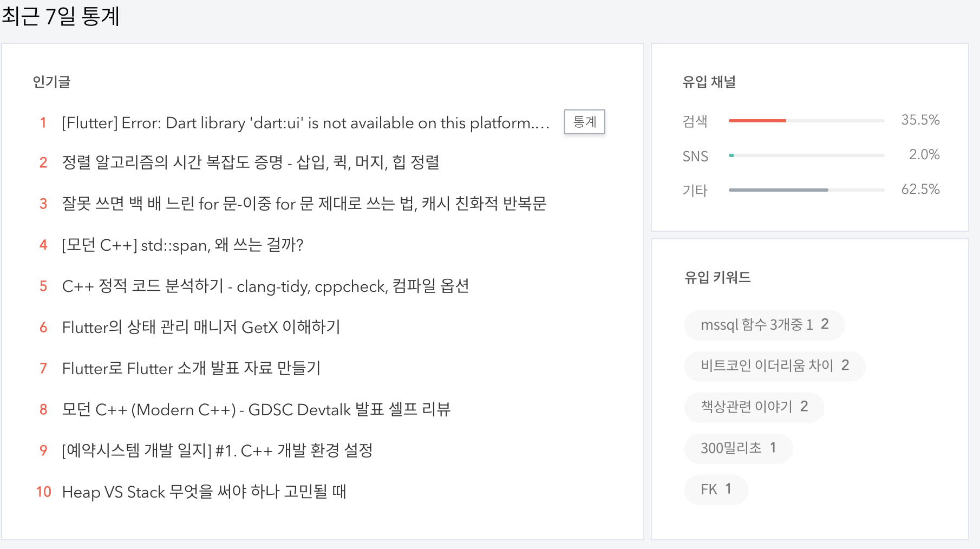Screen dimensions: 980x549
Task: Select the Flutter 소개 발표 자료 post
Action: [x=191, y=368]
